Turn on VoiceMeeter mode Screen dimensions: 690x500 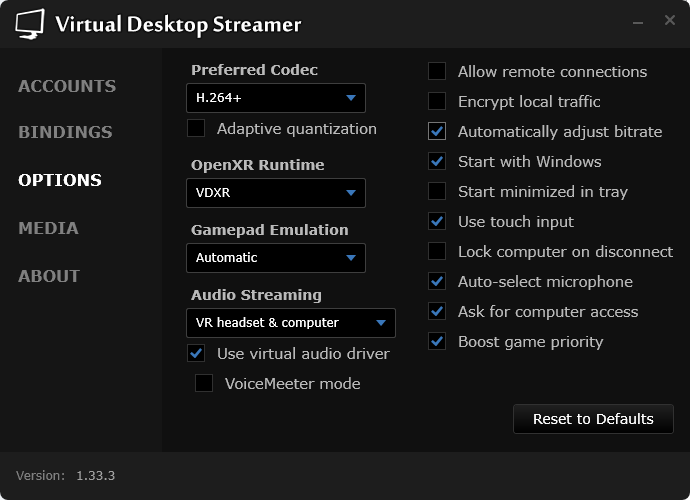tap(204, 383)
